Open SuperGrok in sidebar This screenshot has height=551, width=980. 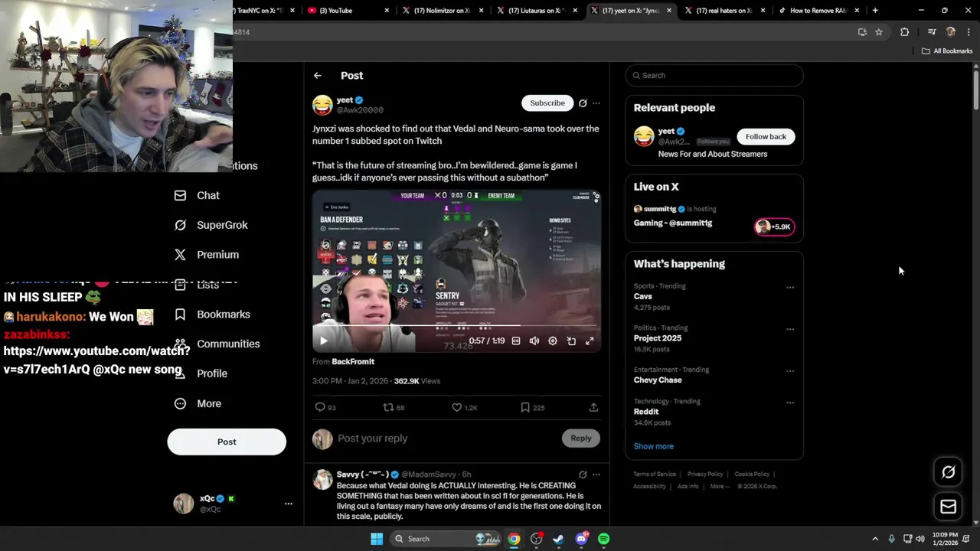click(x=211, y=225)
